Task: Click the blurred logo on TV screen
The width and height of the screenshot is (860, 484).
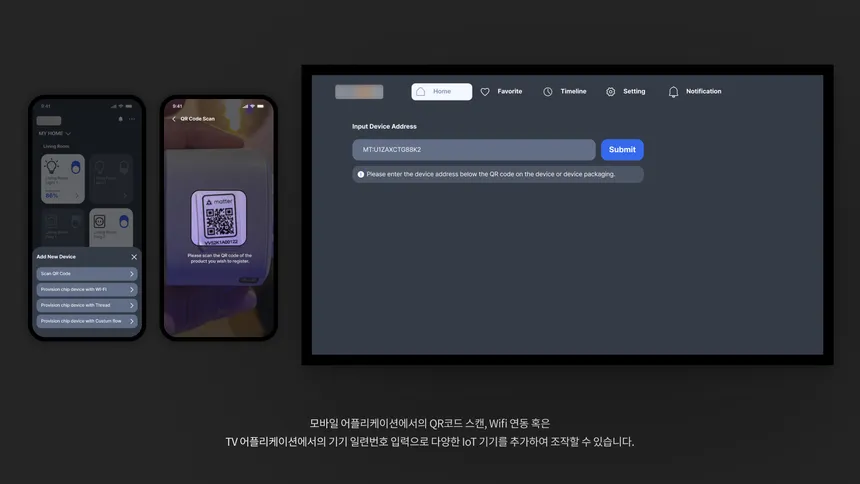Action: tap(359, 92)
